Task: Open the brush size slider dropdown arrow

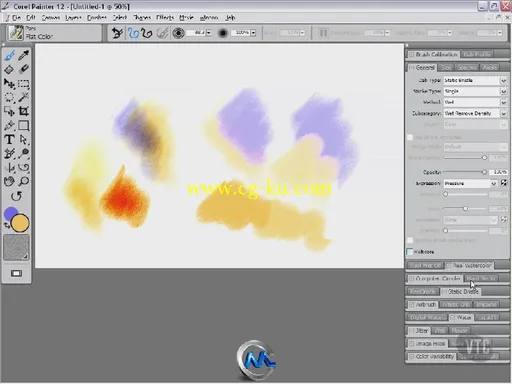Action: pos(209,33)
